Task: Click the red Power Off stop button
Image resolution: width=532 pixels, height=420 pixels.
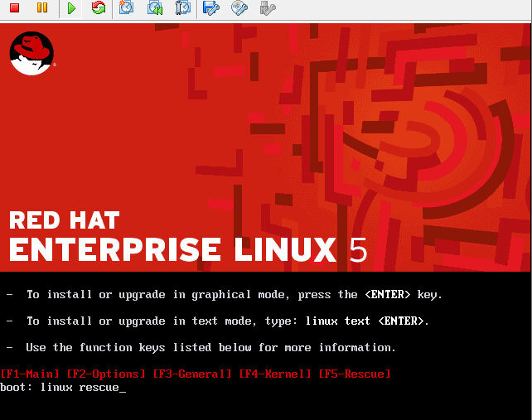Action: [14, 7]
